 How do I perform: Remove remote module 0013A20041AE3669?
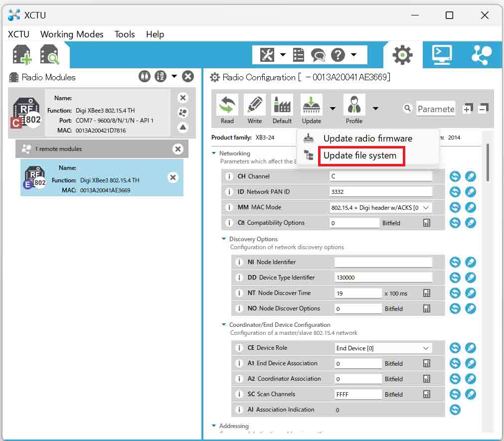[173, 177]
